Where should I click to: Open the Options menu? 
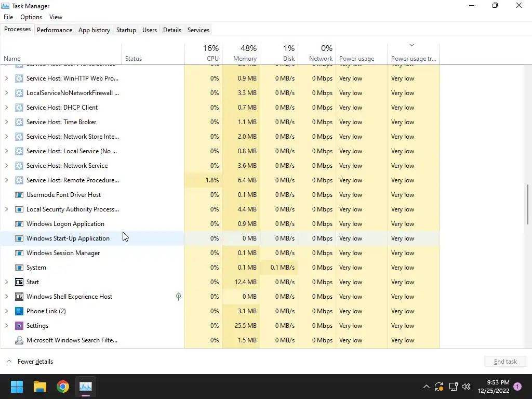coord(31,17)
